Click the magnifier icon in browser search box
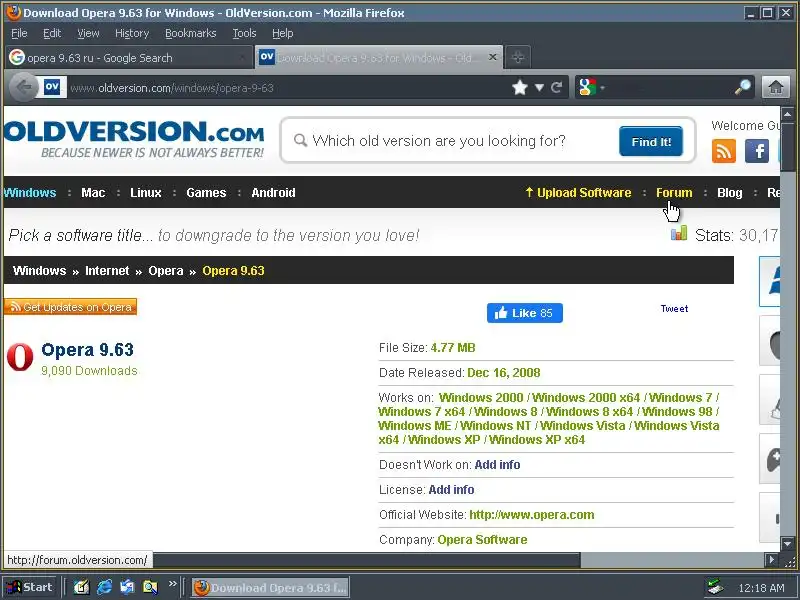Image resolution: width=800 pixels, height=600 pixels. click(x=743, y=87)
